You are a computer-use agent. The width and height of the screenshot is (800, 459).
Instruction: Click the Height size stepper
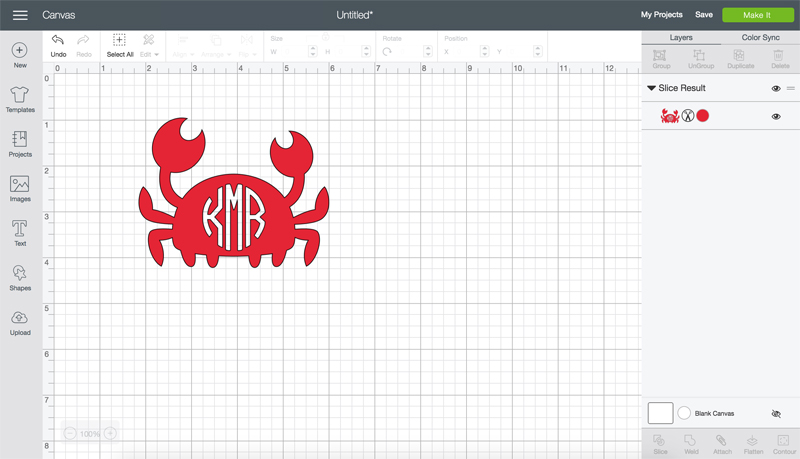click(366, 52)
